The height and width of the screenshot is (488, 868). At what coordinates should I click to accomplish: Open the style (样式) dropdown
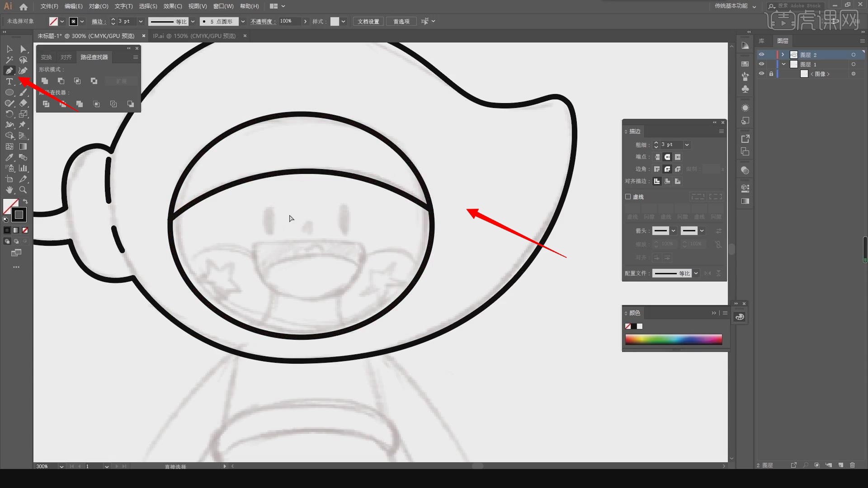[343, 21]
